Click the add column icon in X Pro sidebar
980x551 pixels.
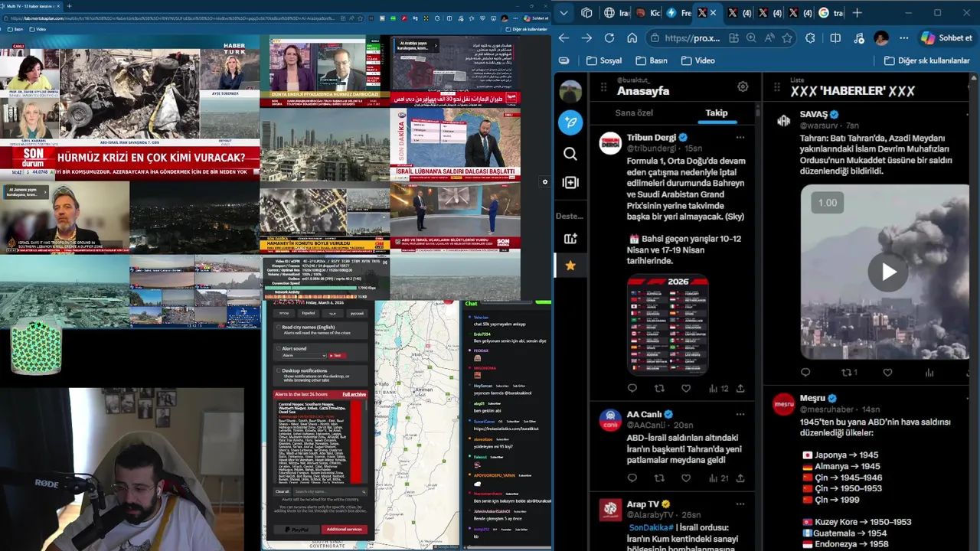point(570,182)
